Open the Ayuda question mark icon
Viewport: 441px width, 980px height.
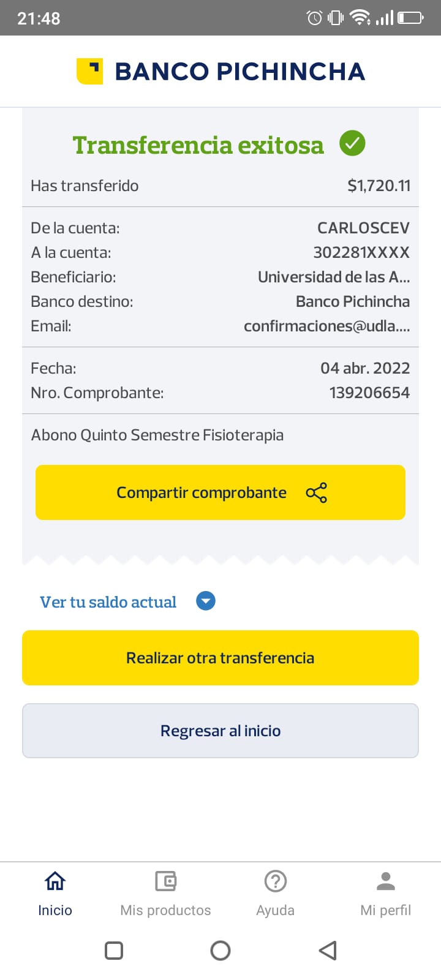(276, 881)
